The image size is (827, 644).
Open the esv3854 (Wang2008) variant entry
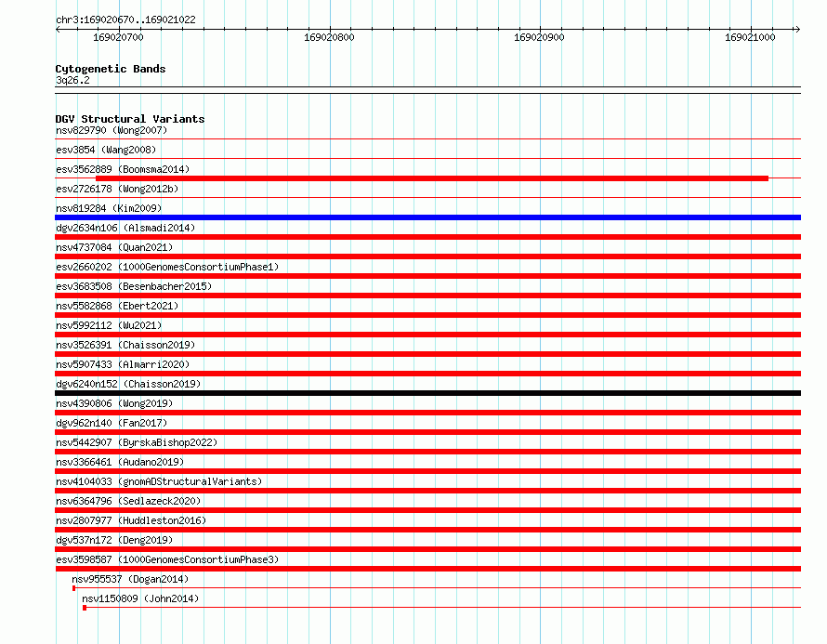(x=106, y=150)
